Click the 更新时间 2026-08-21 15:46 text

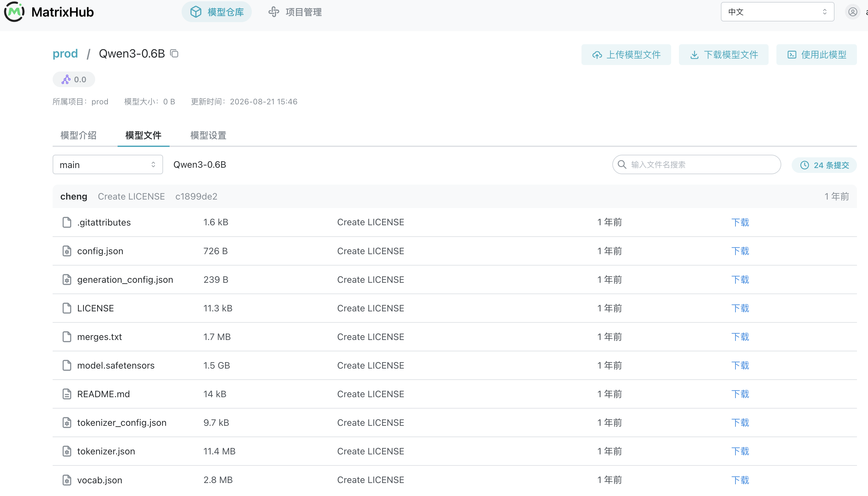(x=244, y=101)
